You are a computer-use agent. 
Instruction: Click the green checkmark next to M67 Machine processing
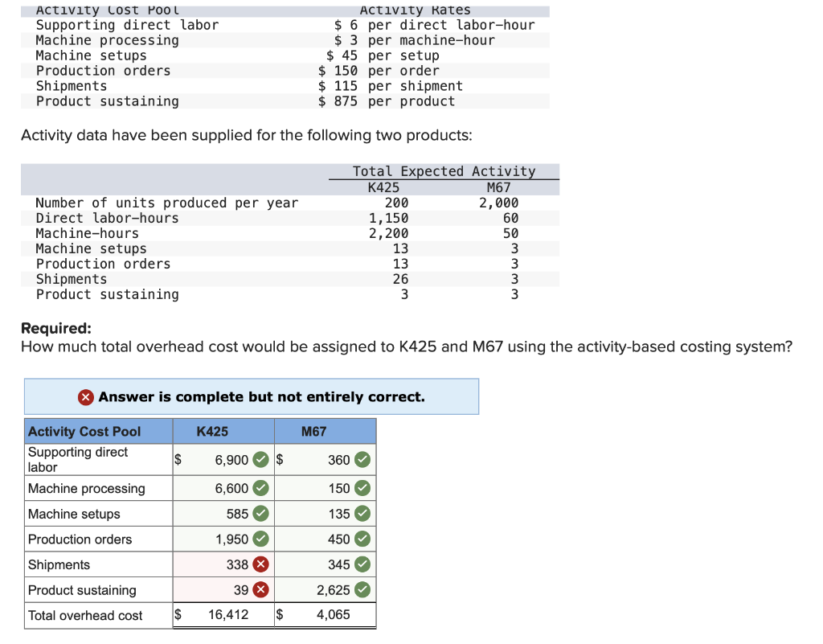362,488
